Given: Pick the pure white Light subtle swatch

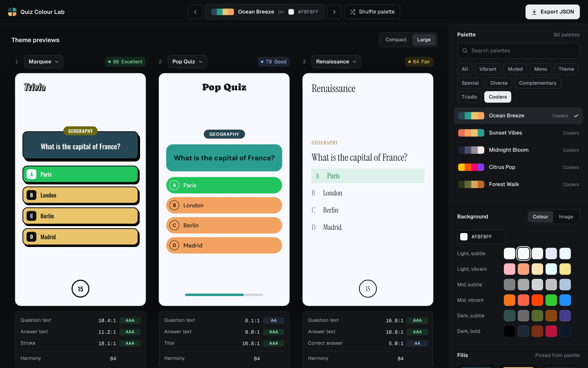Looking at the screenshot, I should point(509,254).
